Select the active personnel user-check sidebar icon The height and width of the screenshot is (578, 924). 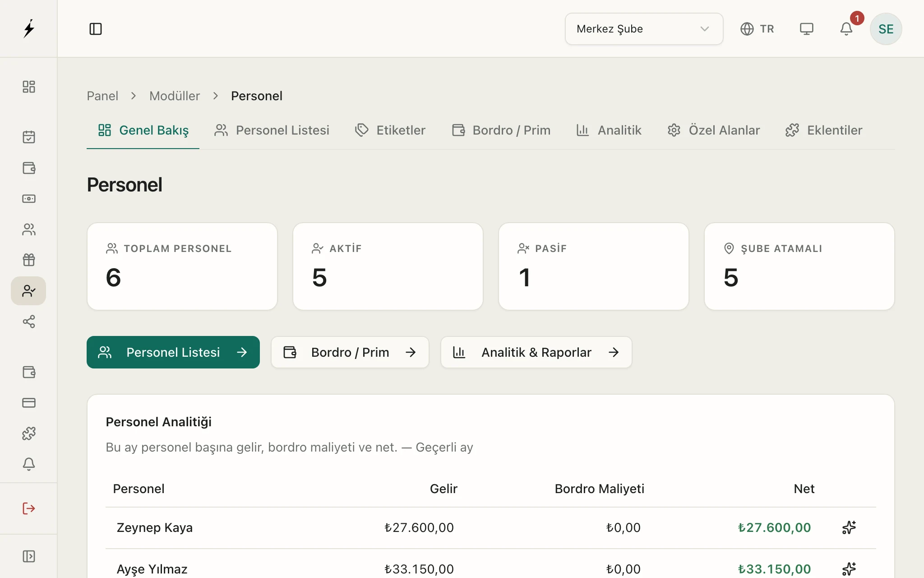click(28, 291)
